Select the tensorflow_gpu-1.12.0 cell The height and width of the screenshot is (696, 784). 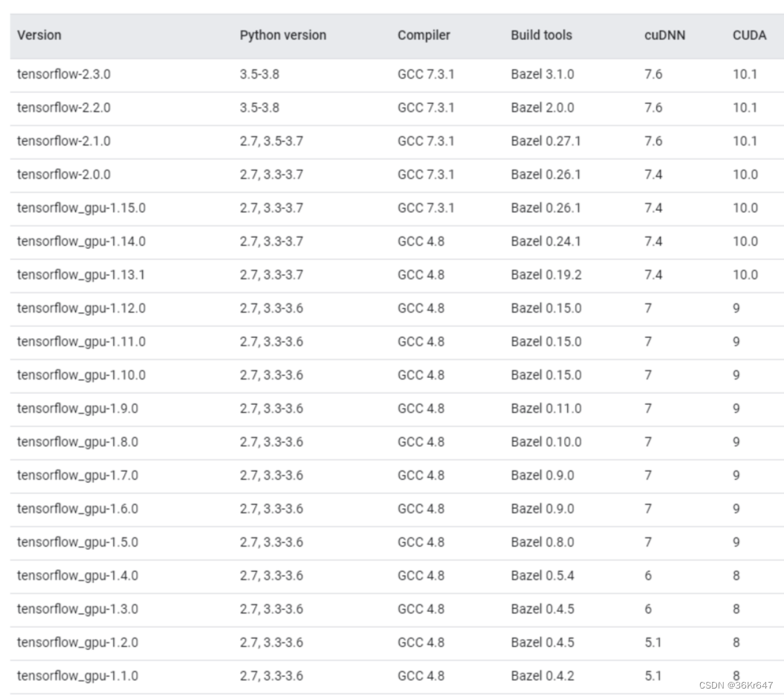point(81,309)
